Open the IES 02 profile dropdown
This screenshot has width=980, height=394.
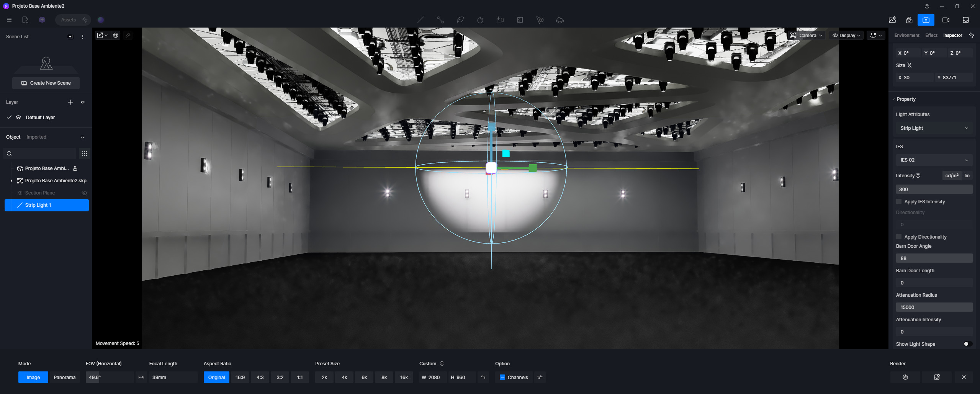(x=934, y=160)
